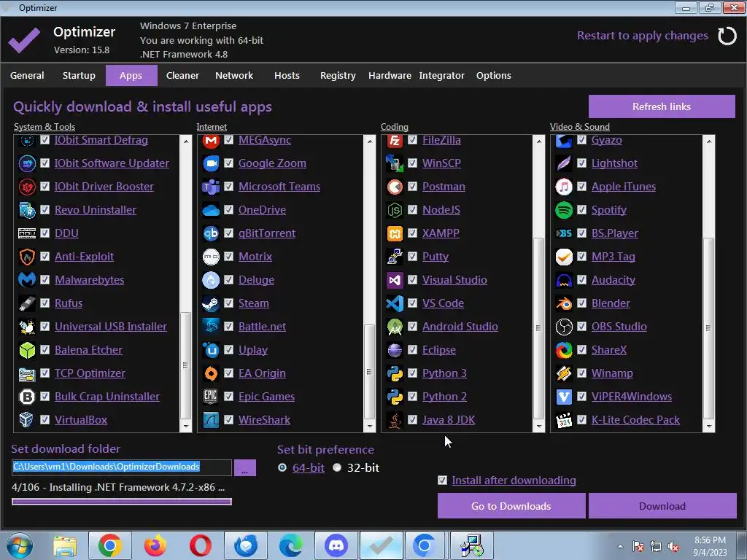The height and width of the screenshot is (560, 747).
Task: Click the VS Code icon
Action: 395,303
